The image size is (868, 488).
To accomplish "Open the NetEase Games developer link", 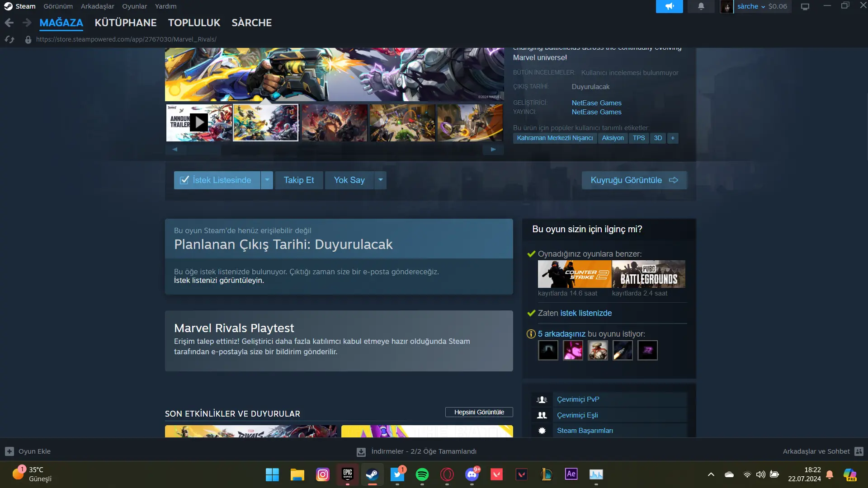I will coord(597,103).
